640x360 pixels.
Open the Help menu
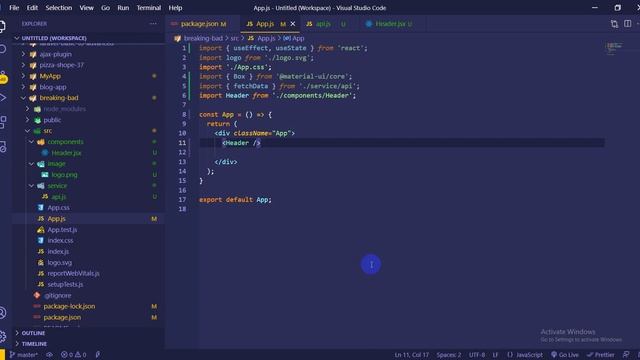(176, 8)
